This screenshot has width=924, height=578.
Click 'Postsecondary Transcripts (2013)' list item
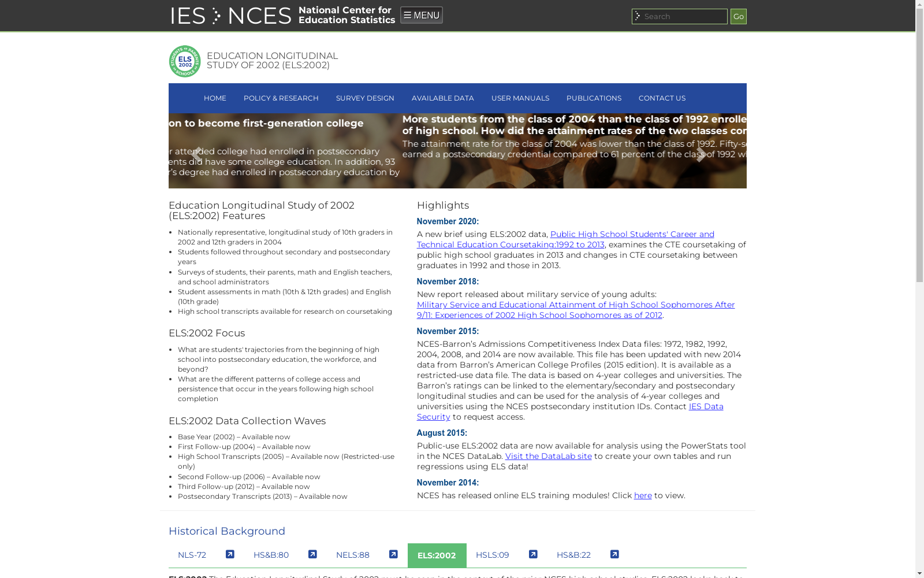pyautogui.click(x=263, y=497)
